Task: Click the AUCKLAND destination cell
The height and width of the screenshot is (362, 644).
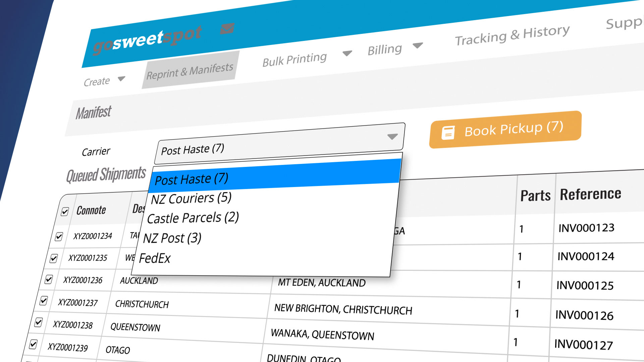Action: 139,281
